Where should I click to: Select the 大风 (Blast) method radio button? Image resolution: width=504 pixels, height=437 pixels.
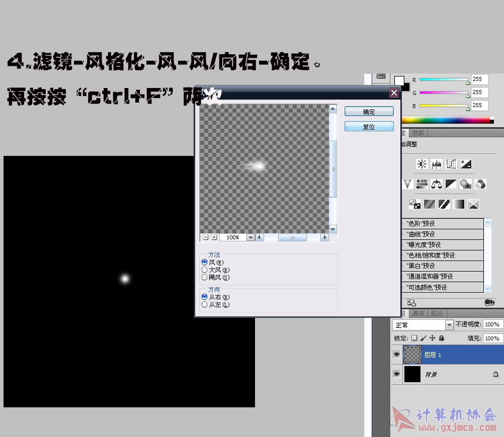click(x=204, y=270)
